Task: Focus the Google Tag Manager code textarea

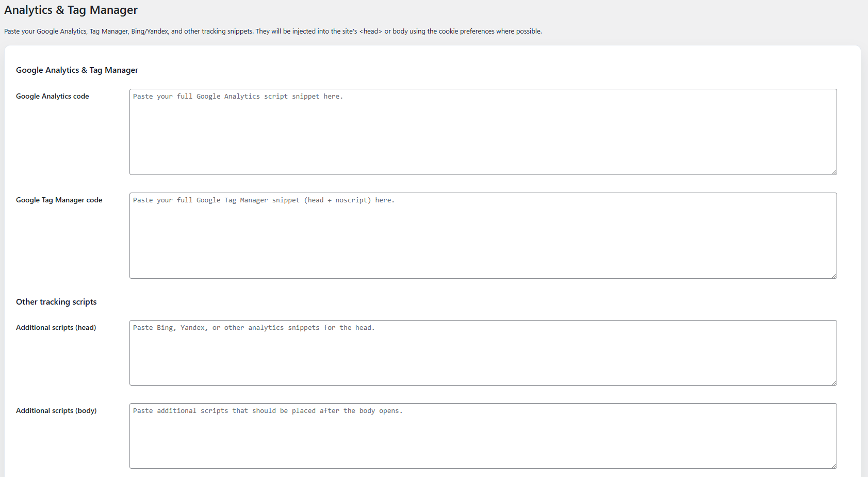Action: coord(483,235)
